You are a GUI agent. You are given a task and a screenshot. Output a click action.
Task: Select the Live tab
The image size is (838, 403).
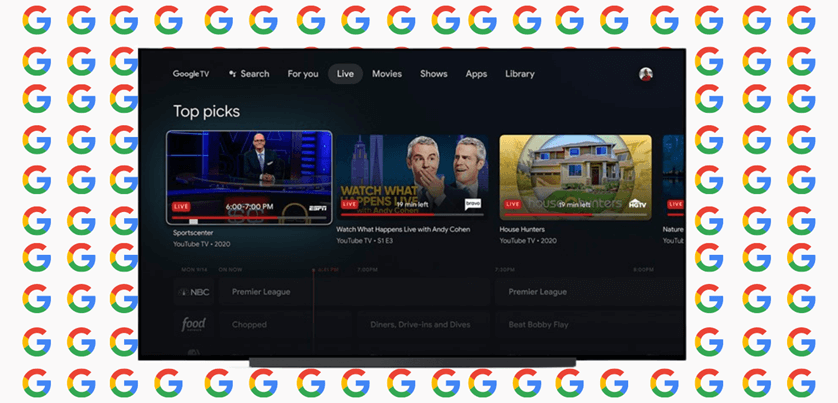(x=345, y=74)
